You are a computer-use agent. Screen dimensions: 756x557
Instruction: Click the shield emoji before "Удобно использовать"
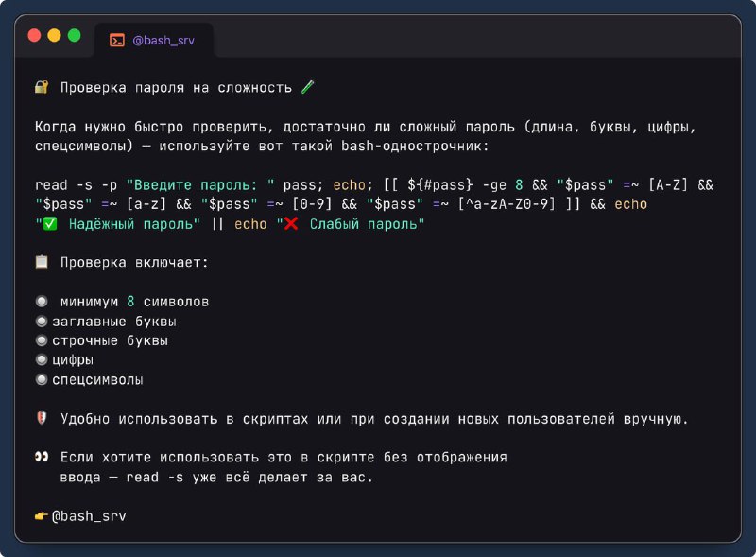[x=42, y=418]
